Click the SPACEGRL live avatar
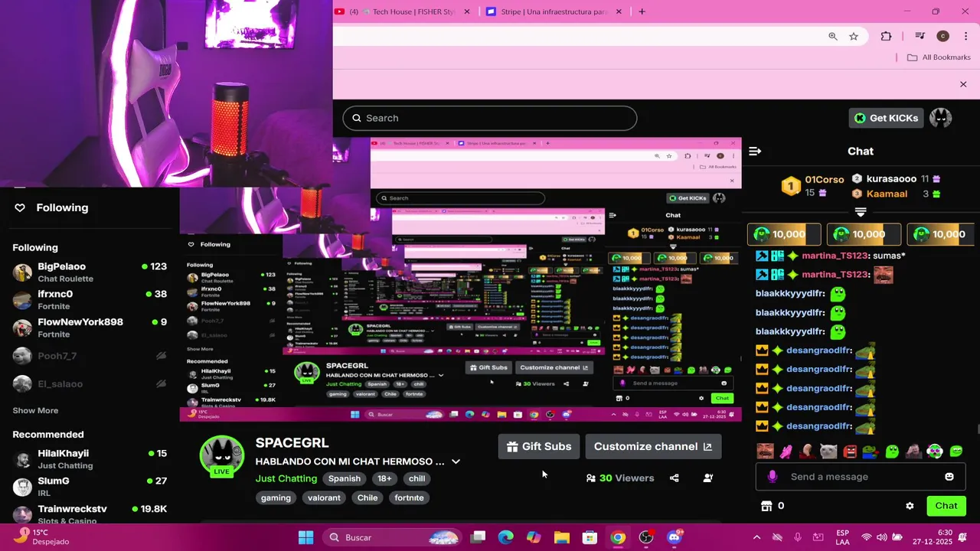 pos(222,457)
